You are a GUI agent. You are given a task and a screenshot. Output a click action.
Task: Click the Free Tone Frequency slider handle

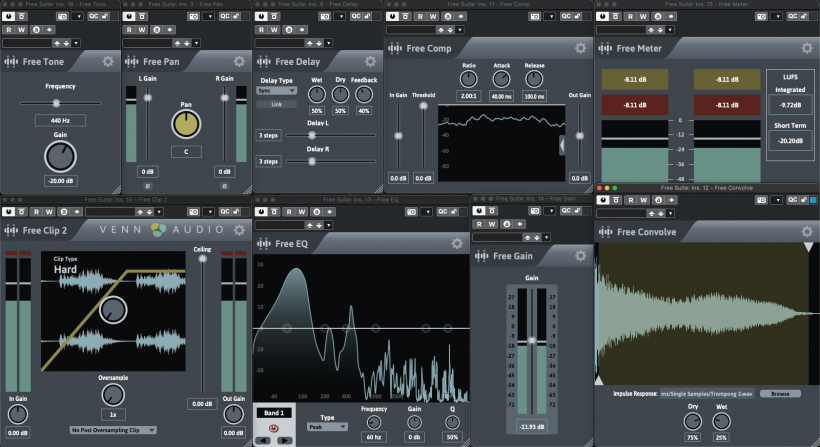pyautogui.click(x=58, y=102)
